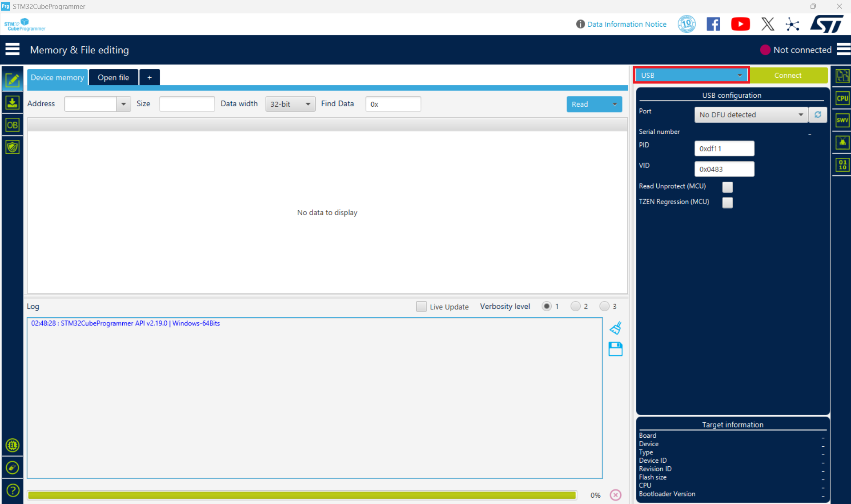Open the SWV viewer icon
This screenshot has height=504, width=851.
[x=842, y=120]
